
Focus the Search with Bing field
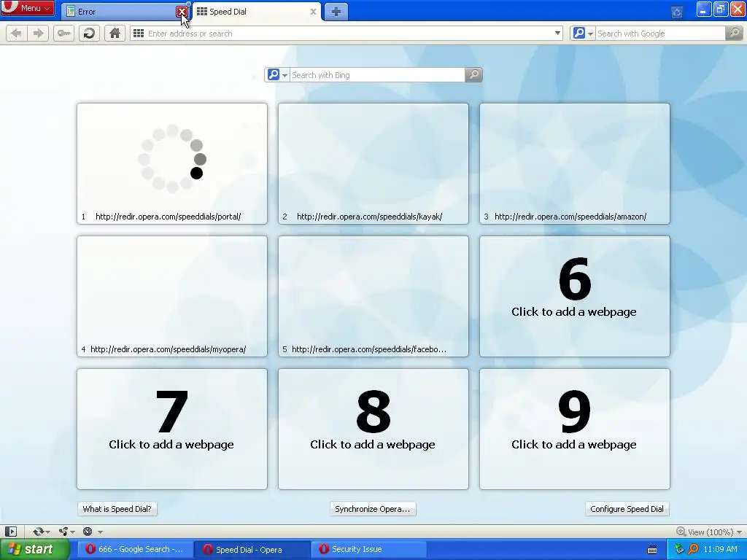[x=377, y=75]
